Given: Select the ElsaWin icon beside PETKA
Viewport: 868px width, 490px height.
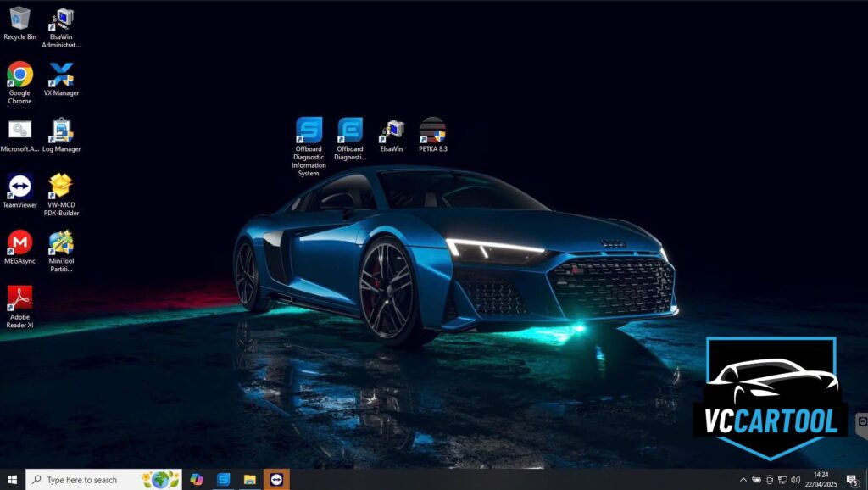Looking at the screenshot, I should [392, 131].
